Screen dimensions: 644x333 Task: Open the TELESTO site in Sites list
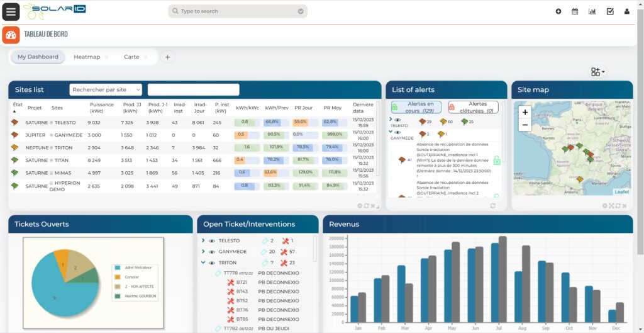click(65, 123)
